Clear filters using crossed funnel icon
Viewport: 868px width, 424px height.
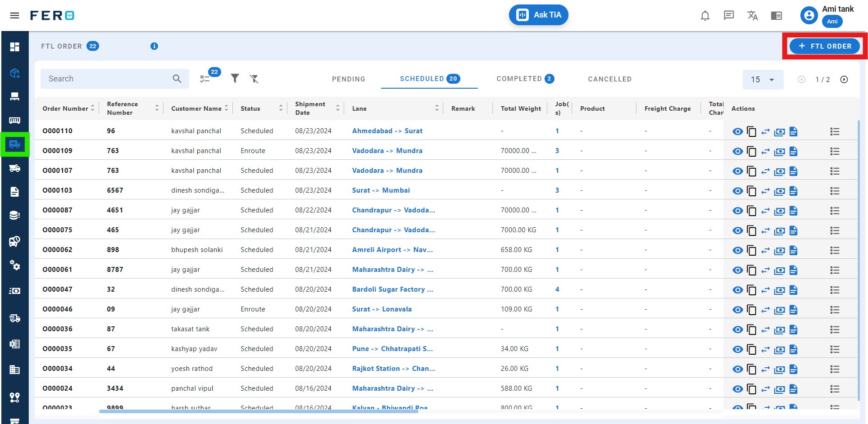click(x=254, y=79)
